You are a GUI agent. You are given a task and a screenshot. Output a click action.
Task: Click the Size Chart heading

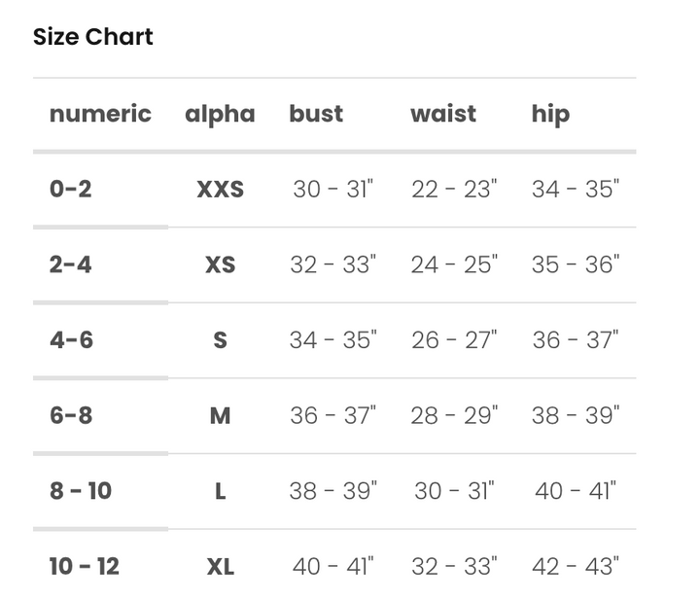click(93, 37)
